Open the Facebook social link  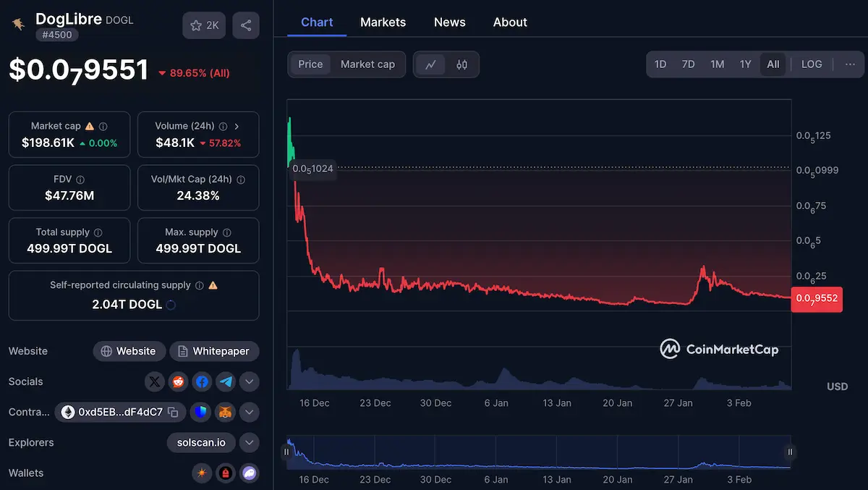[x=202, y=381]
